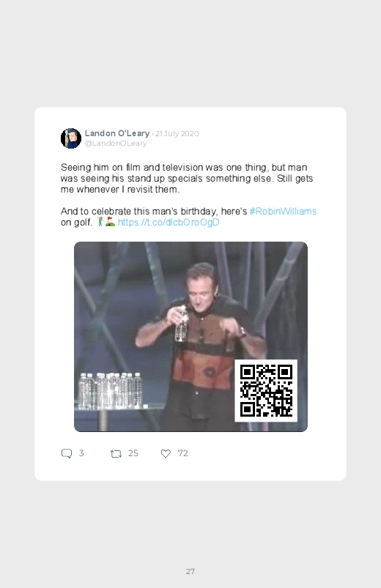Click the @LandonOLeary handle

(116, 144)
